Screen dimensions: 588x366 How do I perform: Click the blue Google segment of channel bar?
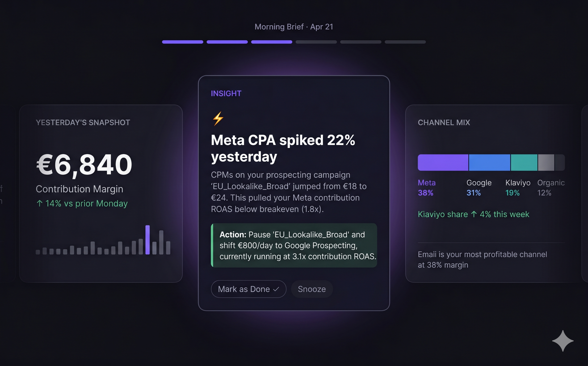(x=490, y=162)
